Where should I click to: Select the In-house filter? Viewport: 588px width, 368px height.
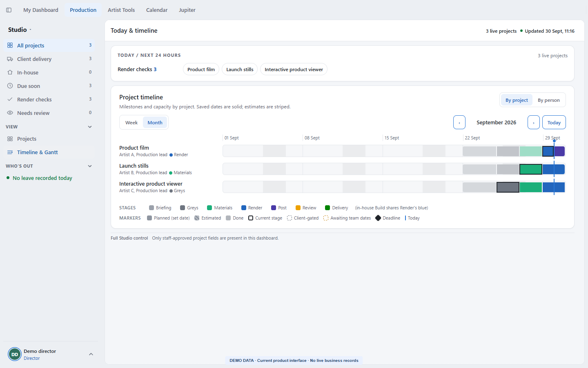50,72
